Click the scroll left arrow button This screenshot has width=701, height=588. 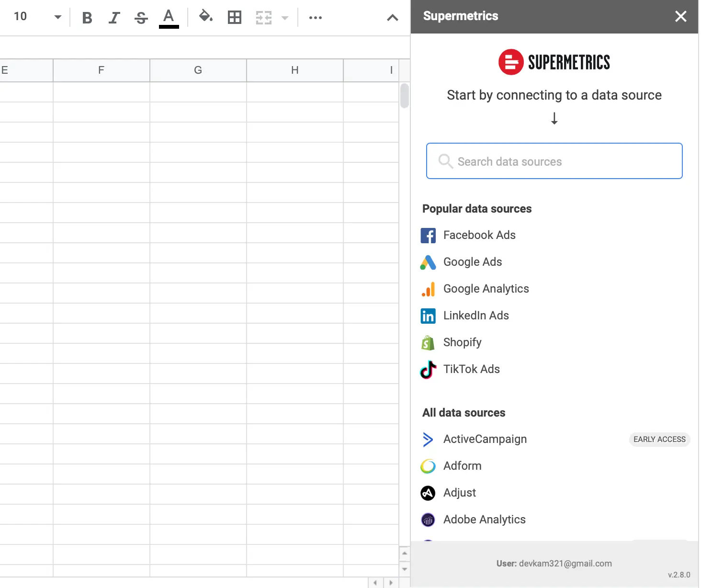click(375, 583)
